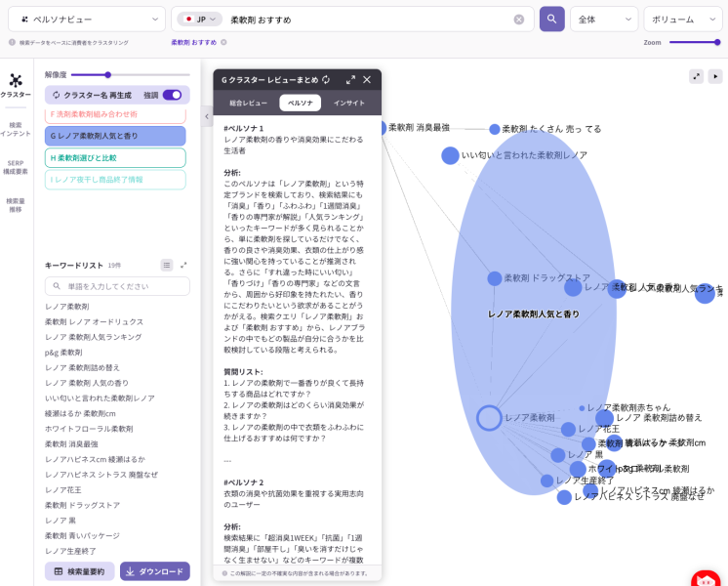Click the keyword list view icon

click(x=167, y=265)
